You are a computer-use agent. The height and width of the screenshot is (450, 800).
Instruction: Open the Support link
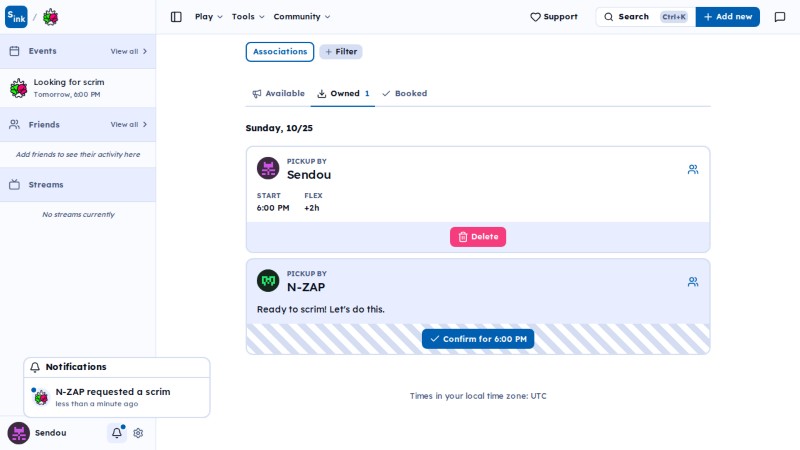click(x=554, y=17)
